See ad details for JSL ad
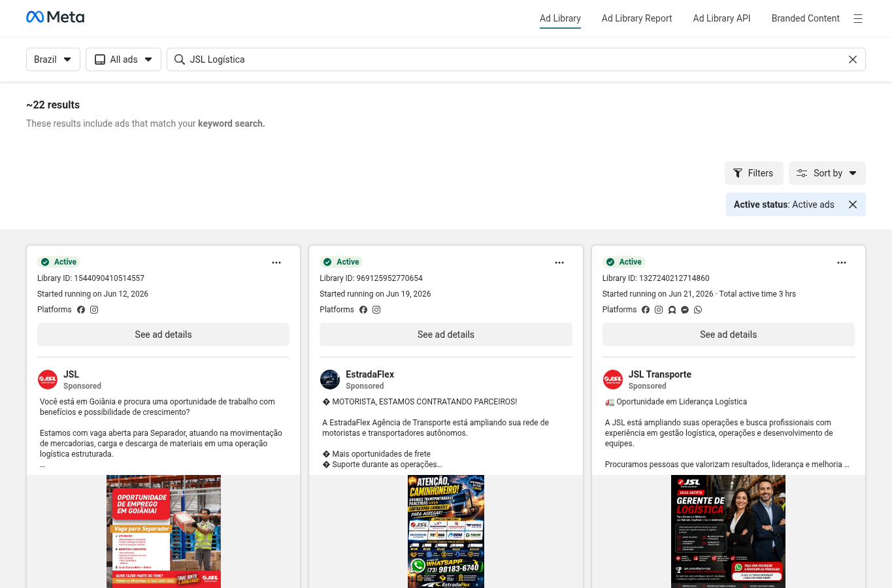The image size is (892, 588). point(163,335)
